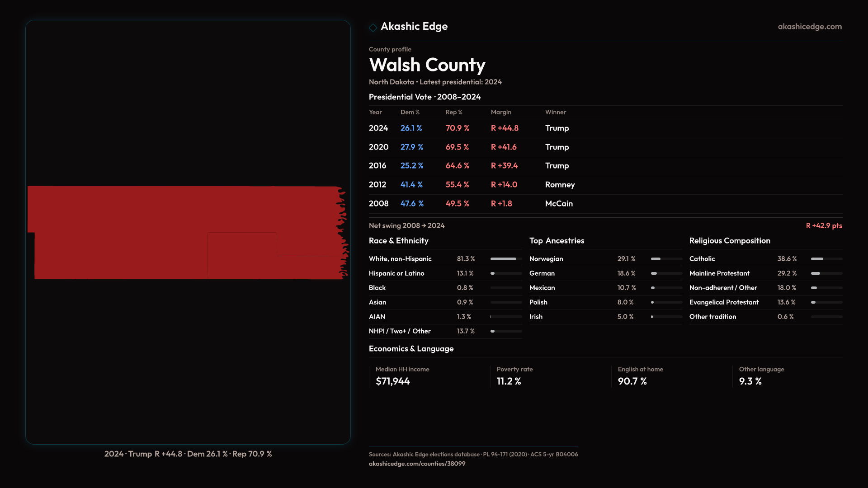Open akashicedge.com/counties/38099 footer link
Image resolution: width=868 pixels, height=488 pixels.
pos(417,464)
